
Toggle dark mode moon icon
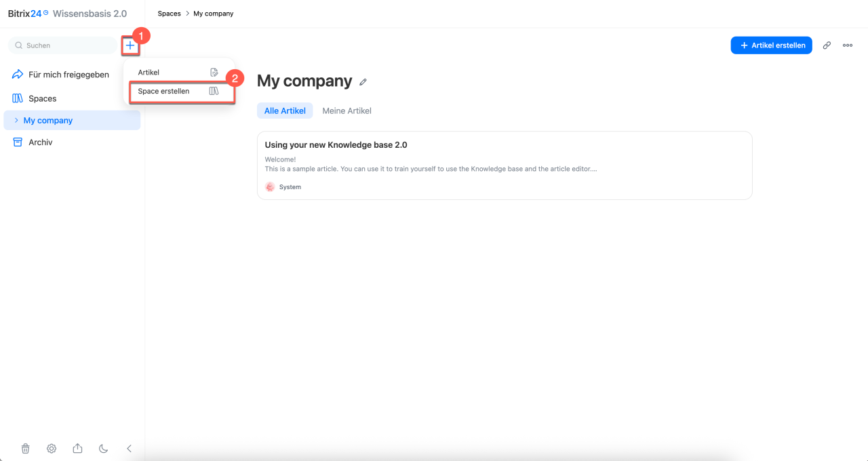103,448
